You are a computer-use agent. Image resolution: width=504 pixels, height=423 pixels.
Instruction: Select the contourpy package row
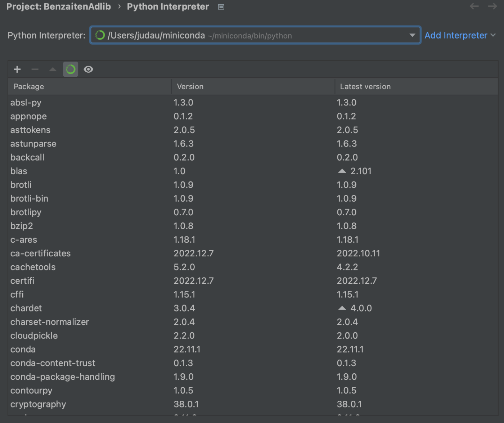(253, 390)
